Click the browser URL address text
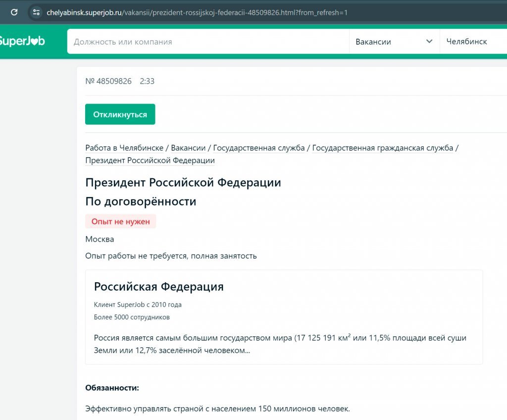Image resolution: width=507 pixels, height=420 pixels. pyautogui.click(x=197, y=12)
